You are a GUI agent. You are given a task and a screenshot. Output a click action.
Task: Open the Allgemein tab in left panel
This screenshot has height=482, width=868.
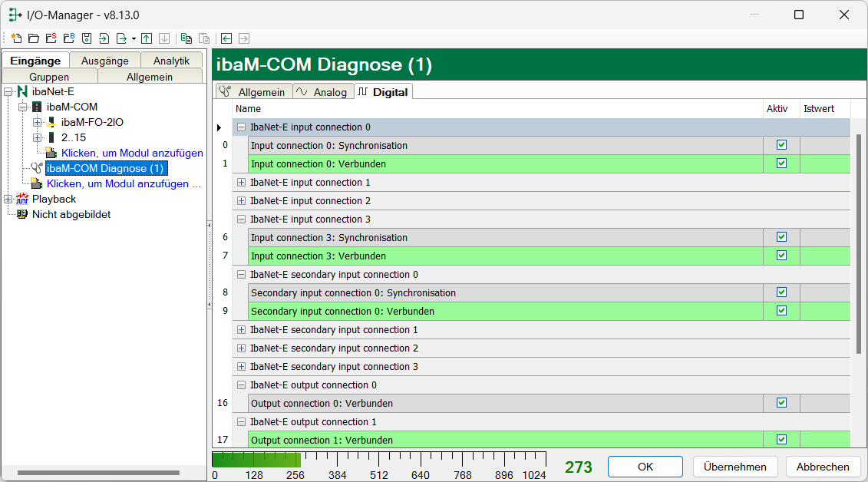pyautogui.click(x=150, y=76)
